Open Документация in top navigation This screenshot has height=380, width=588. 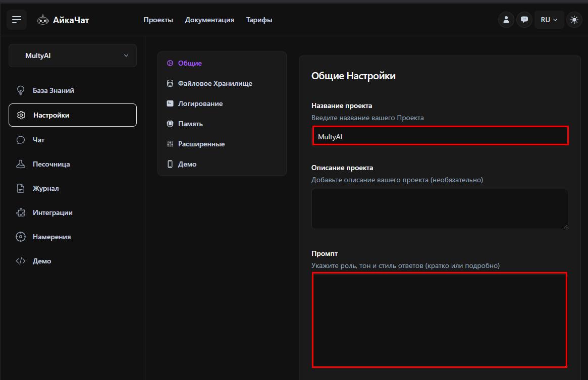tap(209, 20)
